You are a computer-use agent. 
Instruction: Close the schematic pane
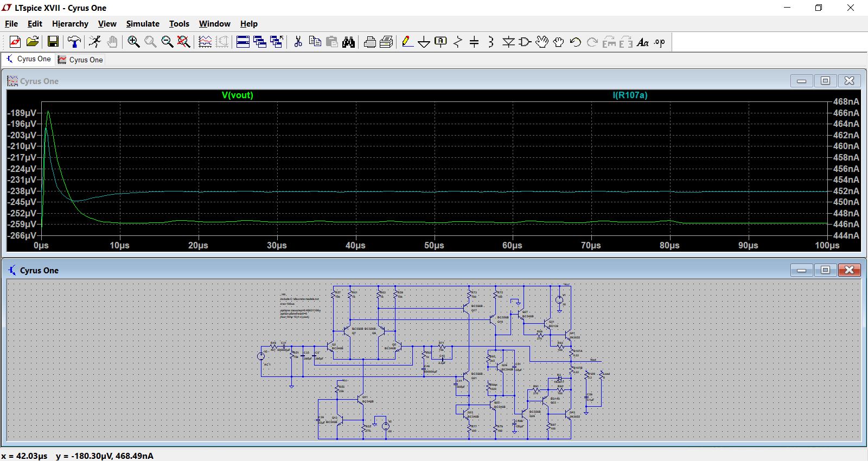[x=849, y=270]
